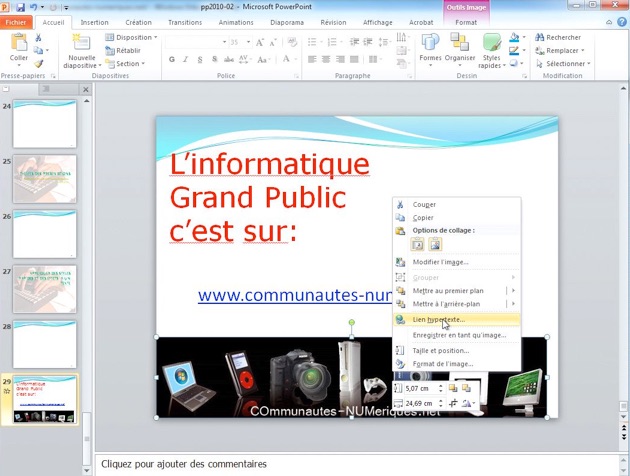Image resolution: width=630 pixels, height=476 pixels.
Task: Open the Remplacer dropdown arrow
Action: [583, 51]
